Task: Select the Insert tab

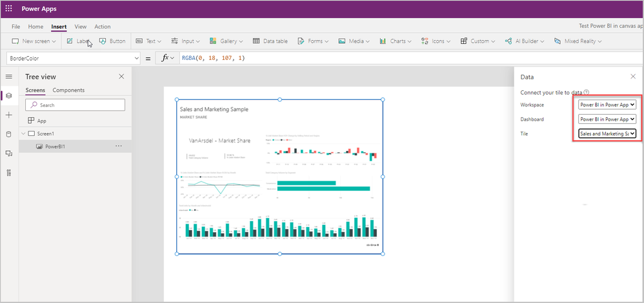Action: (x=59, y=26)
